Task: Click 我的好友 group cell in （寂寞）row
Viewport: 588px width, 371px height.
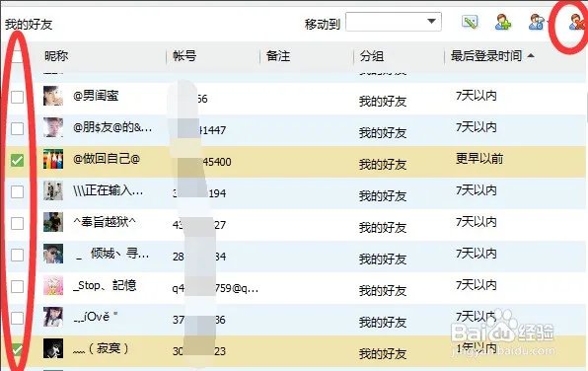Action: pos(383,354)
